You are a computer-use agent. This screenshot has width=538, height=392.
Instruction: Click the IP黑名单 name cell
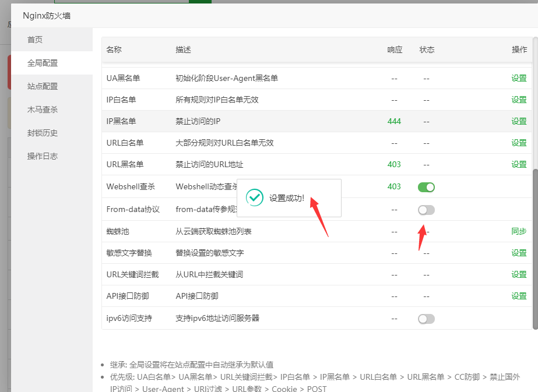coord(121,121)
